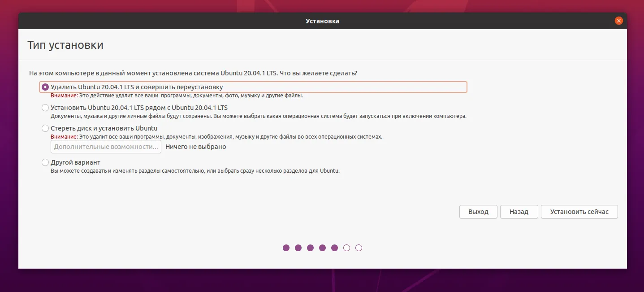Click the 'Тип установки' heading
Viewport: 644px width, 292px height.
pyautogui.click(x=65, y=45)
